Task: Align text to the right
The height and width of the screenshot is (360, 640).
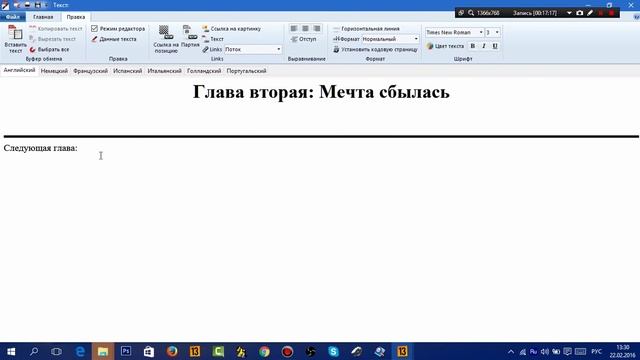Action: click(x=317, y=28)
